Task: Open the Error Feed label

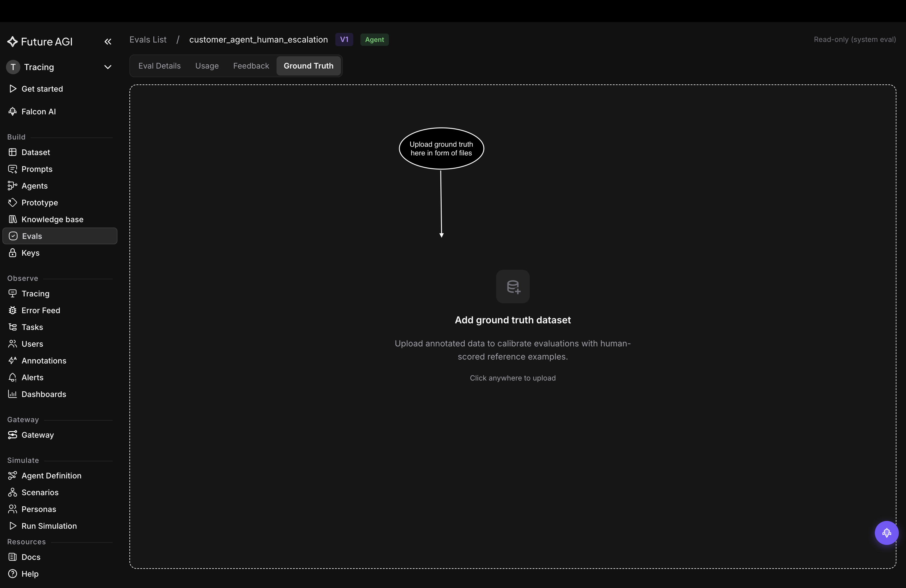Action: pyautogui.click(x=41, y=310)
